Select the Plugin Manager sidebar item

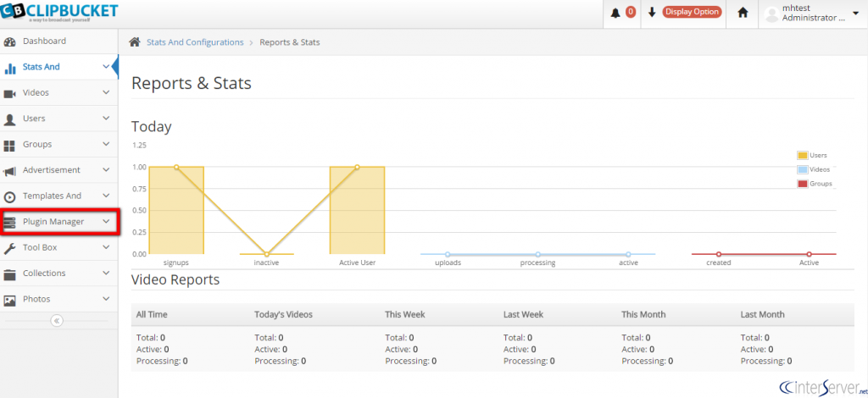pos(58,222)
